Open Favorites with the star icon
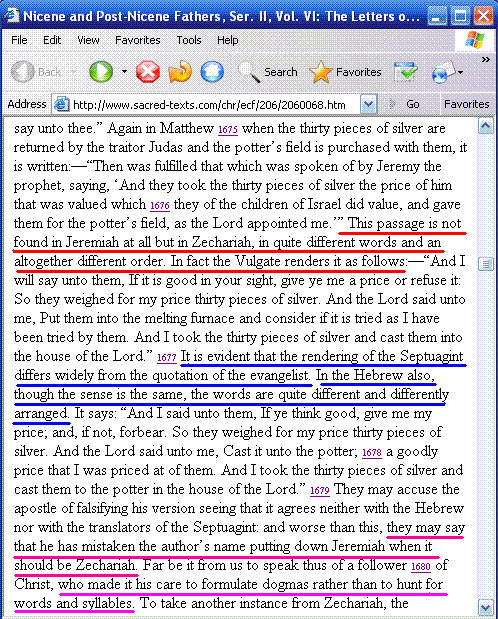 pyautogui.click(x=345, y=72)
